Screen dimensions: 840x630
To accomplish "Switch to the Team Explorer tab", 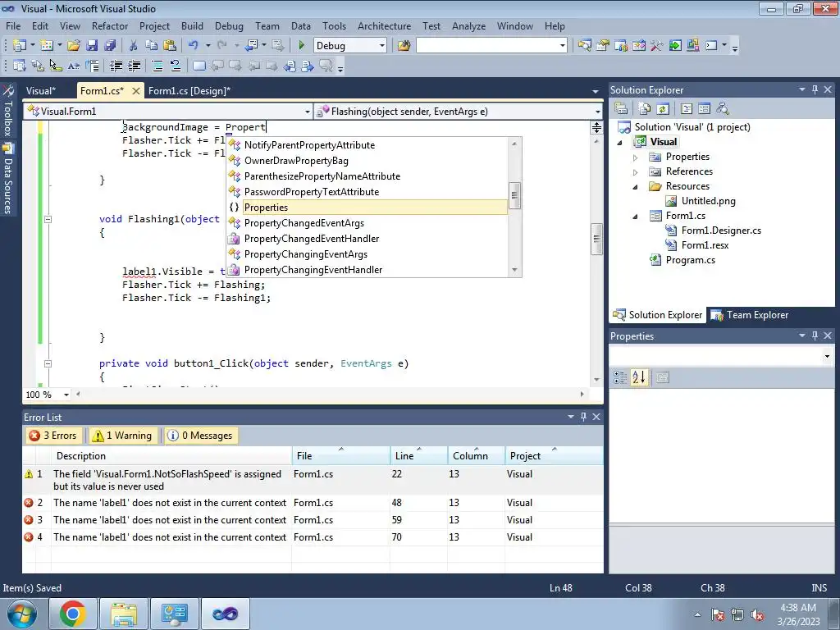I will point(751,315).
